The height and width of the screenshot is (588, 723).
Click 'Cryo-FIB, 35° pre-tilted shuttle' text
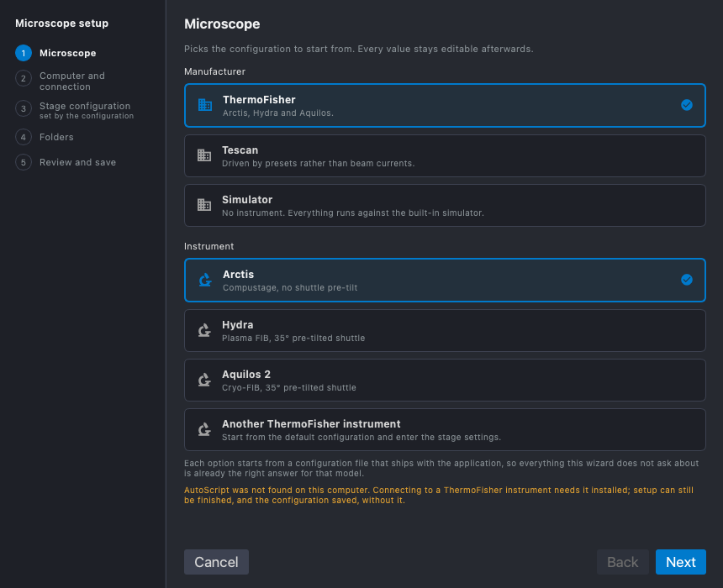click(x=289, y=387)
